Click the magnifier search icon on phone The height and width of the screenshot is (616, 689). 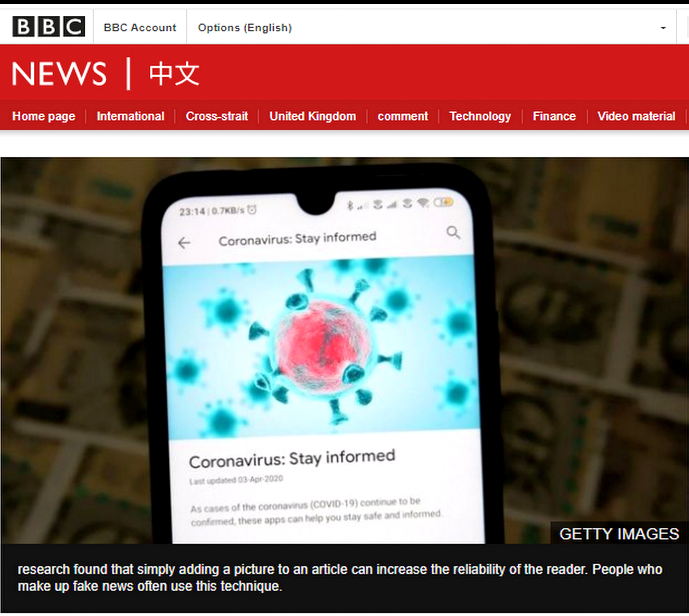coord(453,232)
